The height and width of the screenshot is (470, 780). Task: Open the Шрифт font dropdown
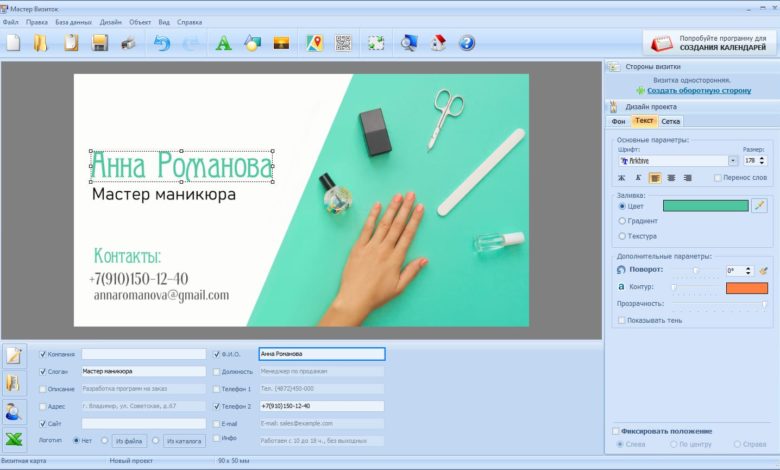click(x=732, y=160)
